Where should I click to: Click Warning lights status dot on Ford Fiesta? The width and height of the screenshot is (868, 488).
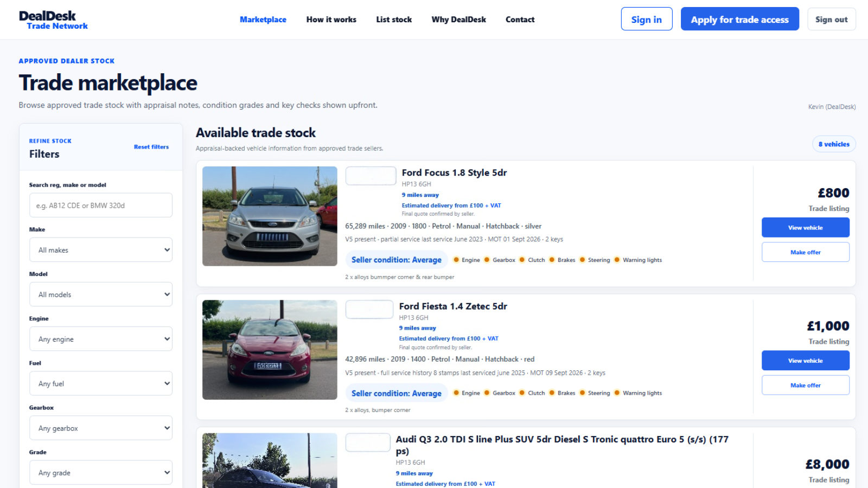click(x=617, y=393)
